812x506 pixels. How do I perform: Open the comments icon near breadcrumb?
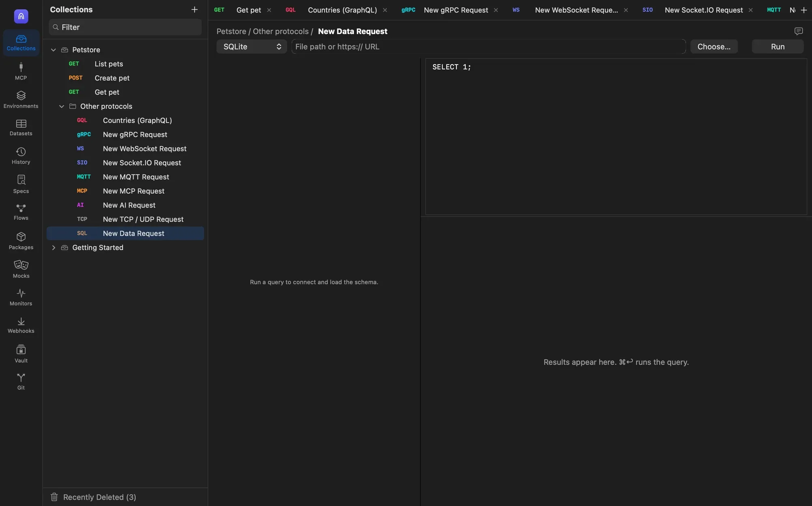[798, 31]
